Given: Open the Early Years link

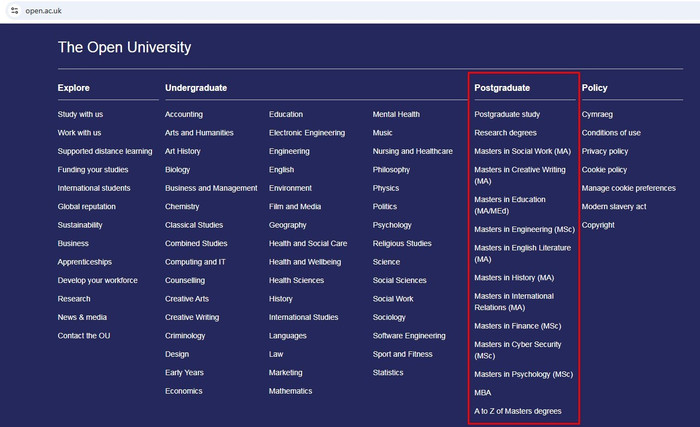Looking at the screenshot, I should click(x=184, y=373).
